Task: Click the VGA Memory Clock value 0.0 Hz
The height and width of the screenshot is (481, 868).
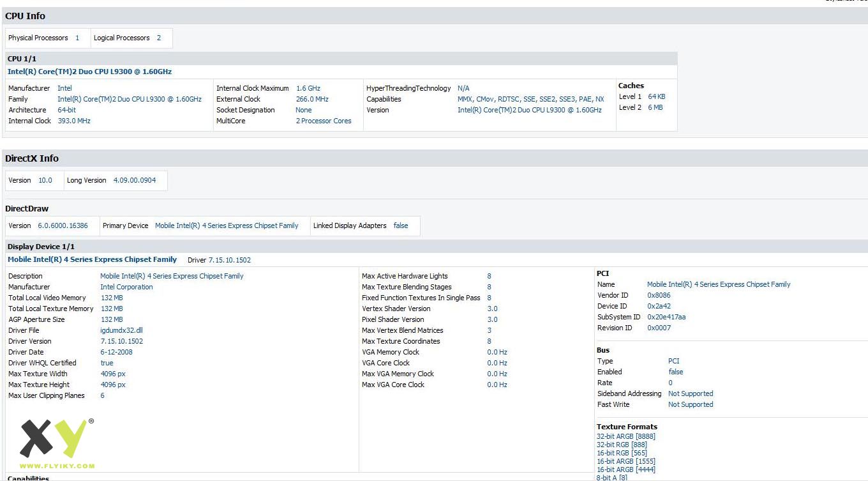Action: pos(497,352)
